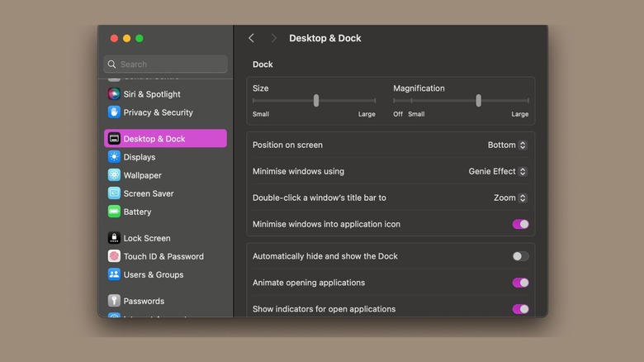This screenshot has height=362, width=644.
Task: Turn off Animate opening applications
Action: [x=520, y=283]
